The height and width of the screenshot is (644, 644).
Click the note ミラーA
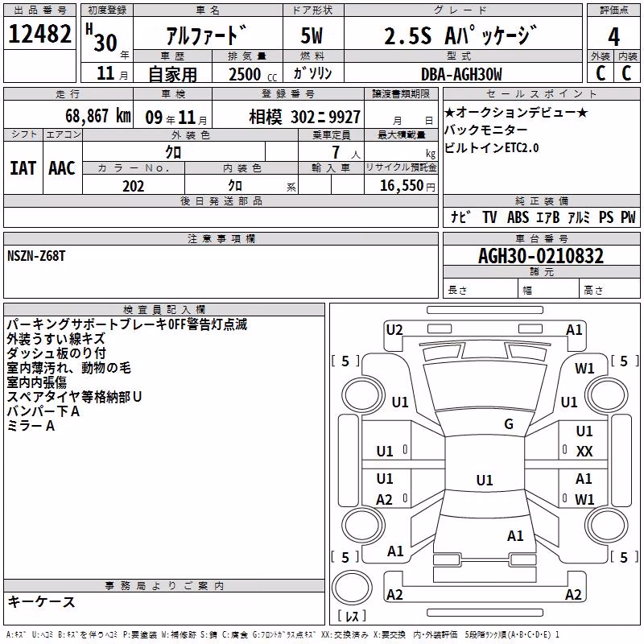31,426
